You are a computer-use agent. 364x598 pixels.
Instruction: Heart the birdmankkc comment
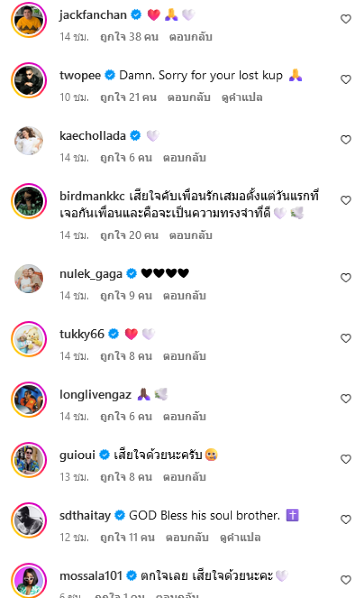346,200
